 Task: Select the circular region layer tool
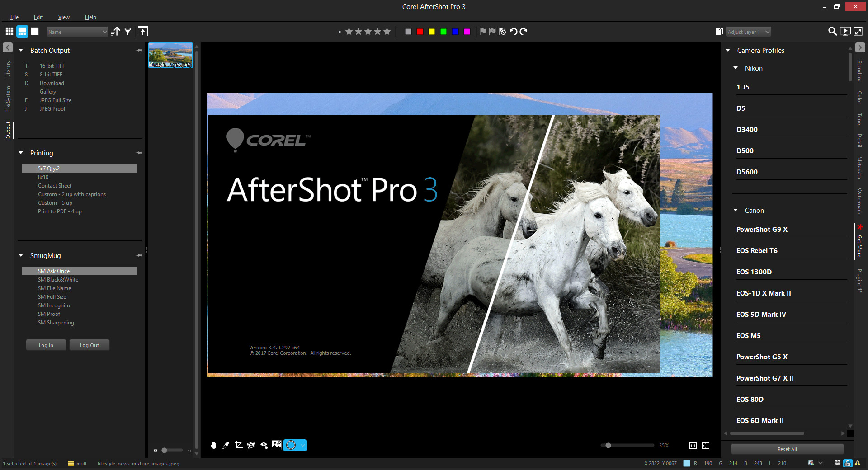(x=291, y=446)
